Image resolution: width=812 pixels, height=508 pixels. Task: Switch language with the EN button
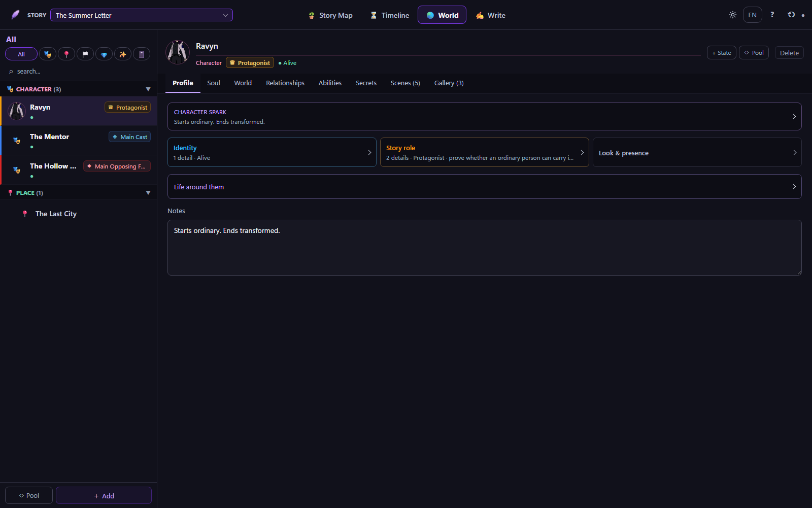[x=753, y=15]
